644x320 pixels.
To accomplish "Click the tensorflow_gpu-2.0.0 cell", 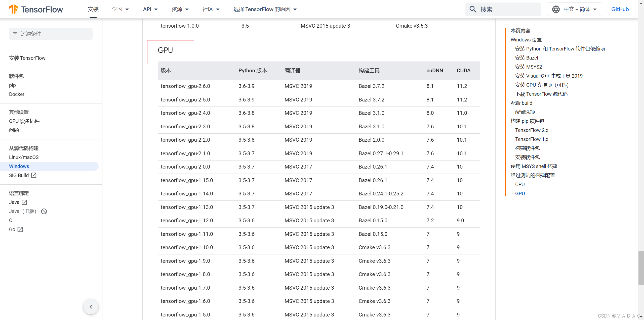I will [185, 167].
